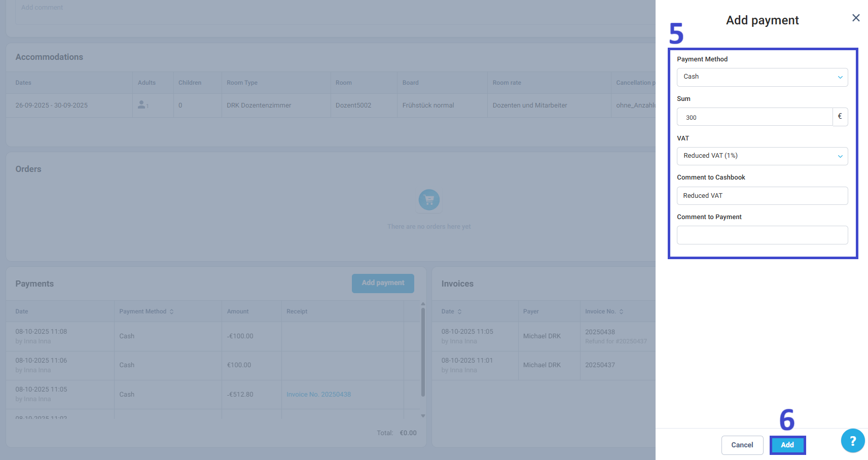Screen dimensions: 868x460
Task: Expand the Payment Method chevron arrow
Action: click(x=840, y=77)
